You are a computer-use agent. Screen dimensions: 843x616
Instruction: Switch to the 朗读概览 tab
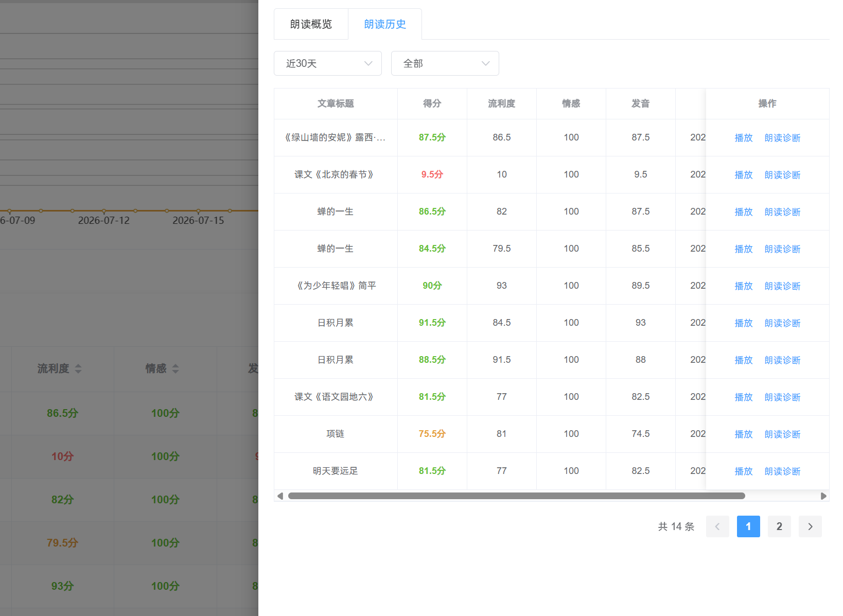click(311, 24)
